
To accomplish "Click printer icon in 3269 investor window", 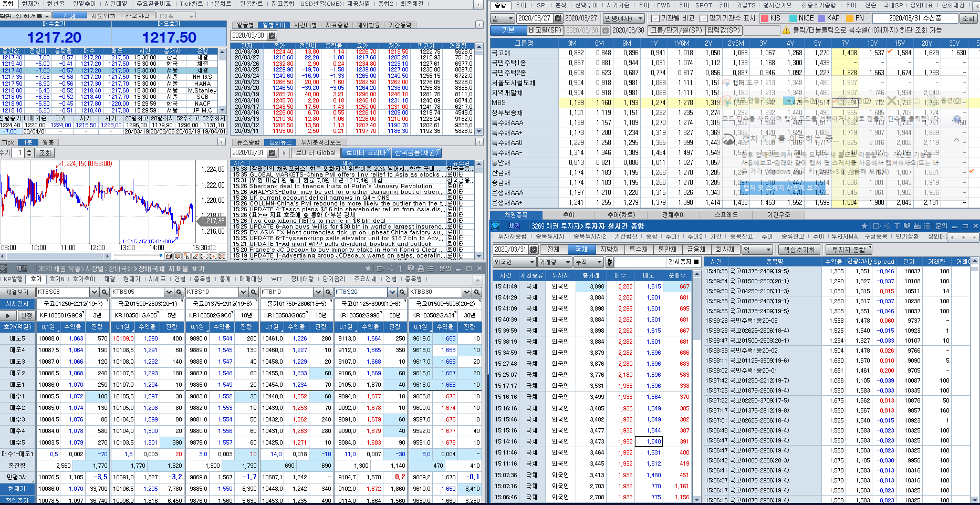I will [917, 226].
